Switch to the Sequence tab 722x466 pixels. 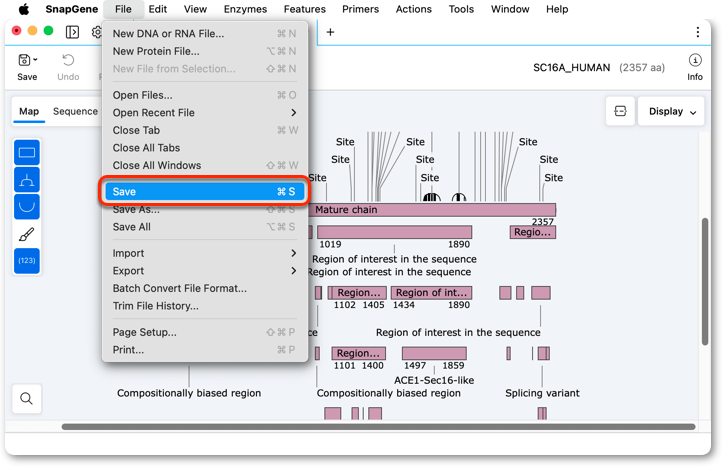point(75,111)
